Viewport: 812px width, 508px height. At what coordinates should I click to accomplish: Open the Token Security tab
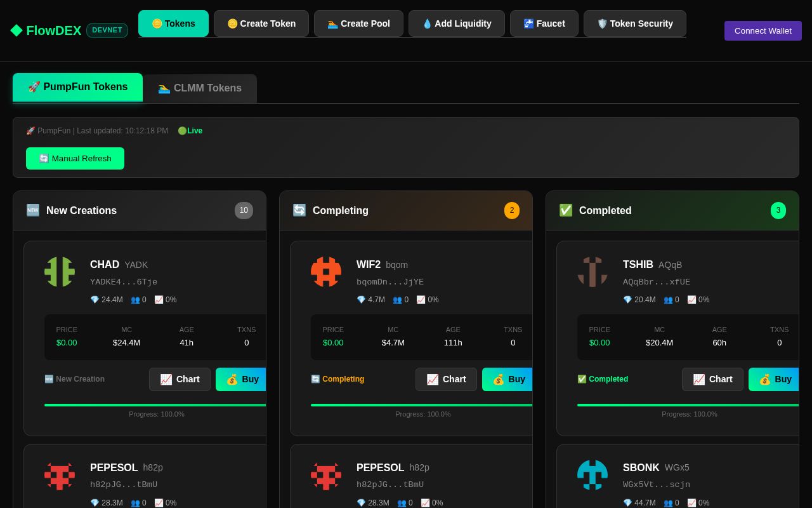pyautogui.click(x=635, y=23)
